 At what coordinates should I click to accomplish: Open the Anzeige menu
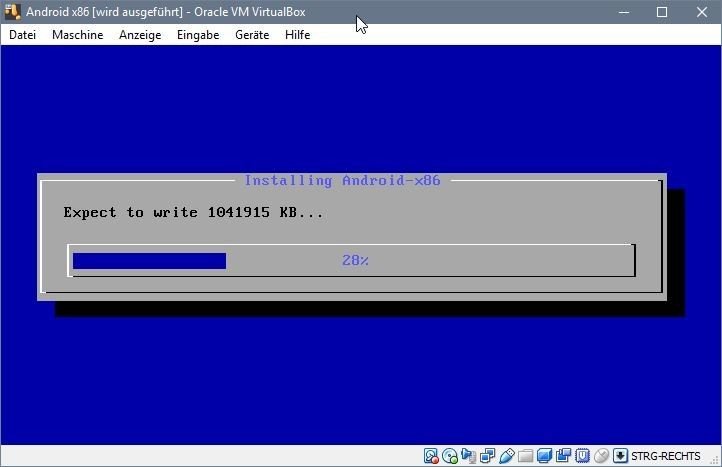click(140, 35)
